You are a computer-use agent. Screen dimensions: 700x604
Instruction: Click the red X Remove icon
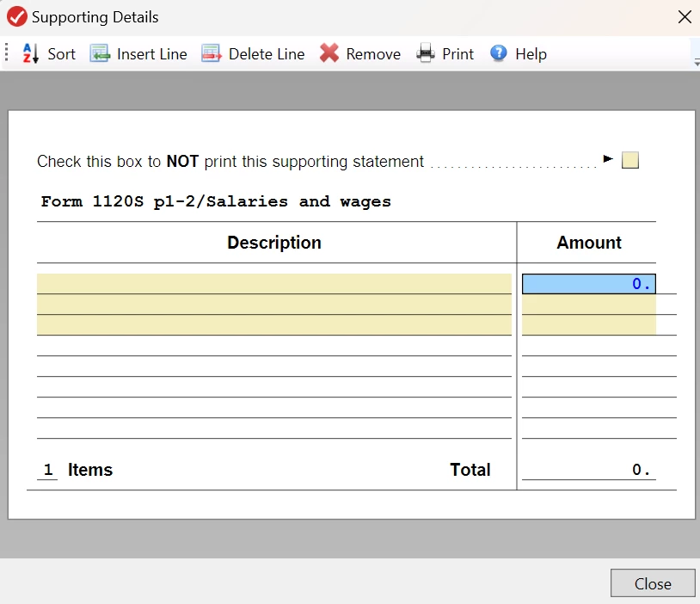tap(329, 53)
